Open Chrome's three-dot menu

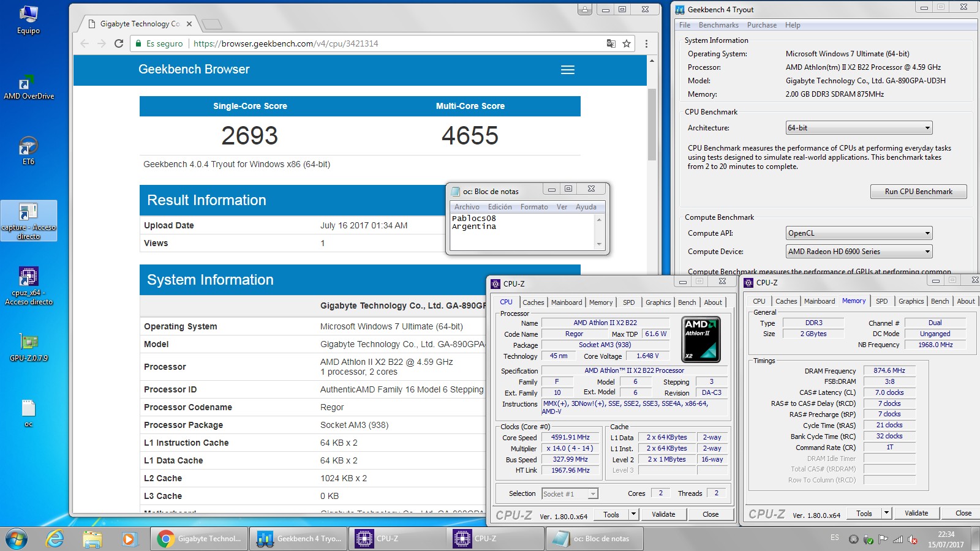tap(646, 43)
